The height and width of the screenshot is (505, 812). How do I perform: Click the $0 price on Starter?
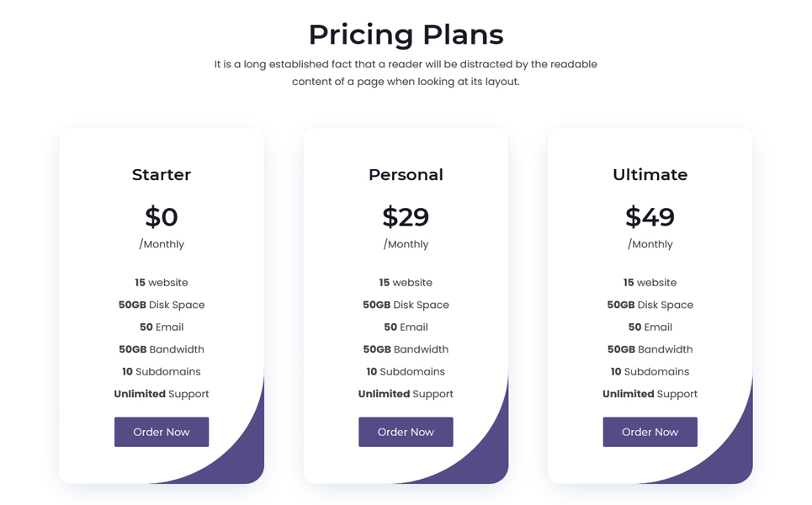coord(162,216)
